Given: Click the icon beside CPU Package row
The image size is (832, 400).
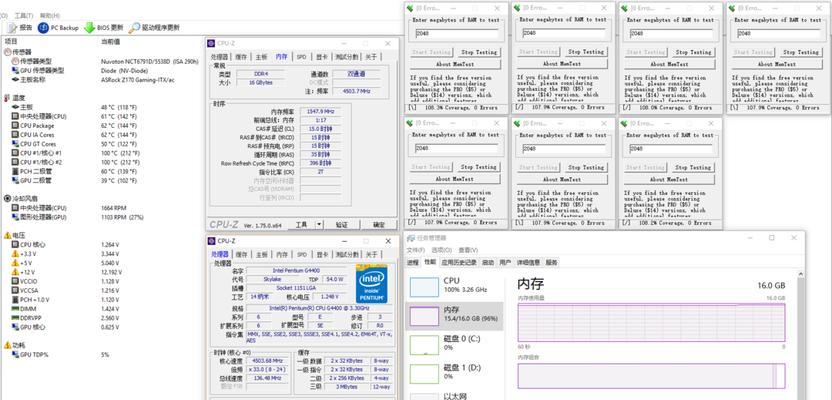Looking at the screenshot, I should tap(15, 126).
